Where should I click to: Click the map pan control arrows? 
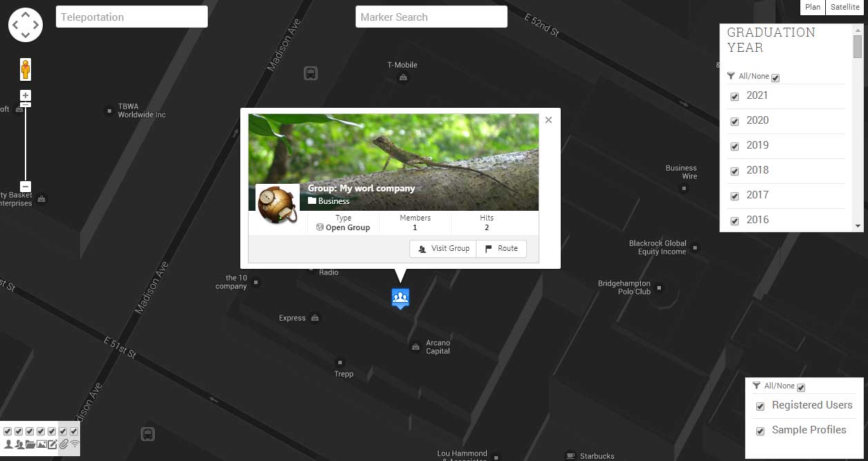coord(26,25)
